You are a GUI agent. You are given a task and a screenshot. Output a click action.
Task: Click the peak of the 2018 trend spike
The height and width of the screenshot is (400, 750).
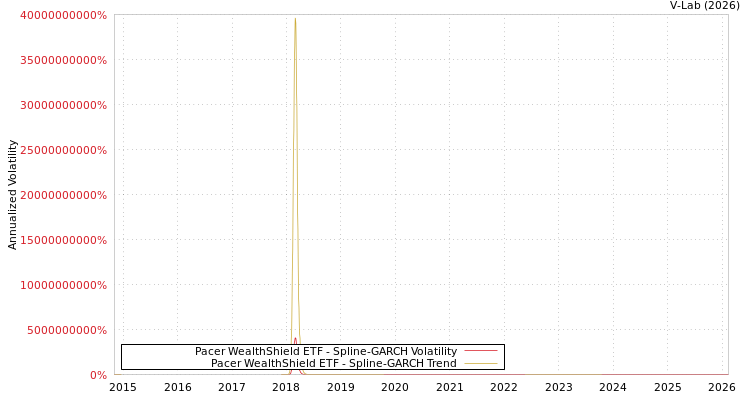(295, 19)
